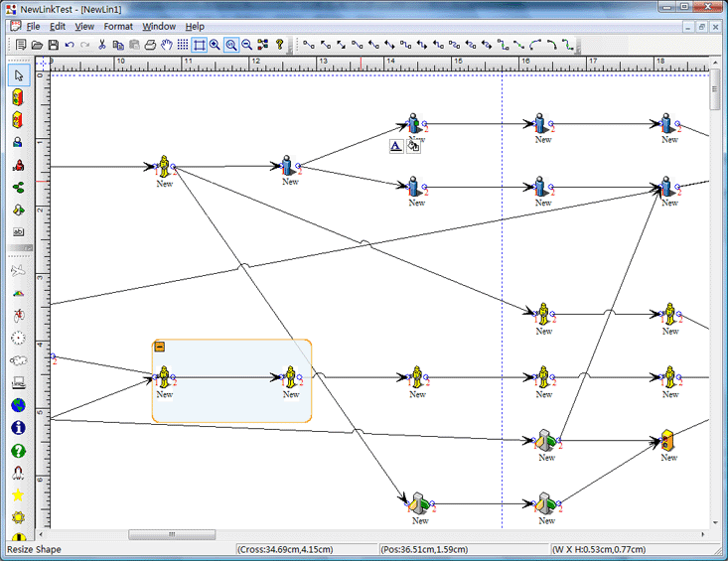Select the hand pan tool
Screen dimensions: 728x561
[167, 45]
